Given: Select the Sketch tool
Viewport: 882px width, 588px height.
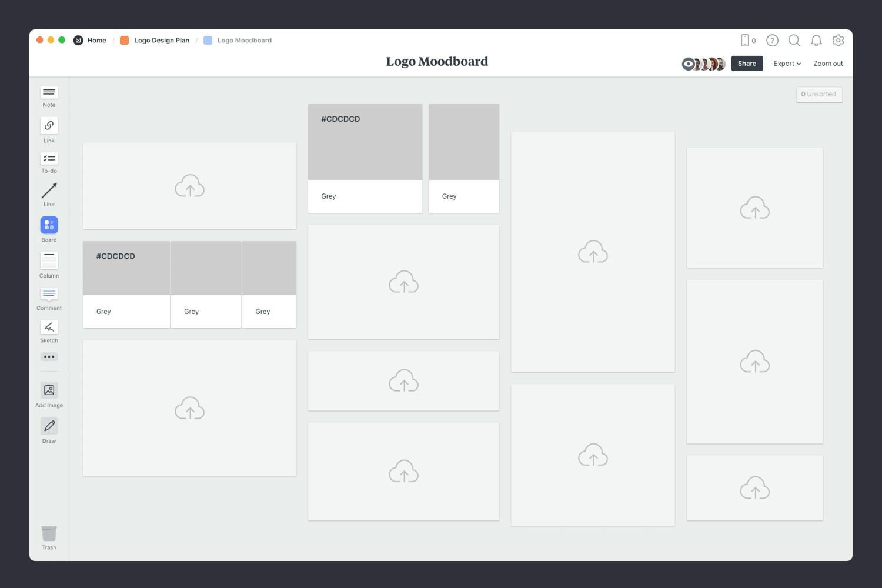Looking at the screenshot, I should [x=49, y=328].
